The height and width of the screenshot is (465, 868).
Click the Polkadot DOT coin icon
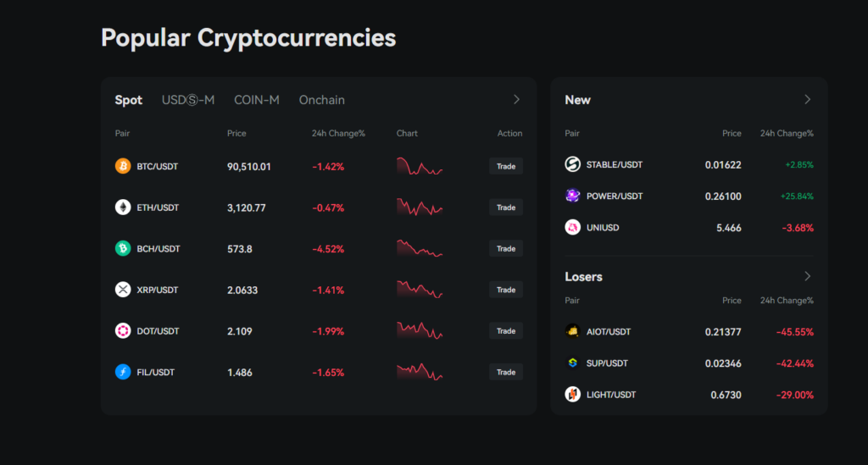click(123, 331)
